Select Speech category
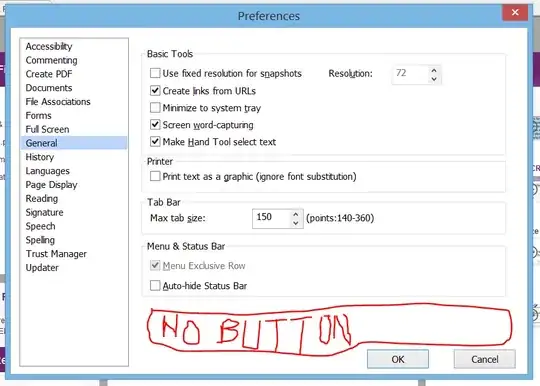The height and width of the screenshot is (386, 540). [40, 226]
